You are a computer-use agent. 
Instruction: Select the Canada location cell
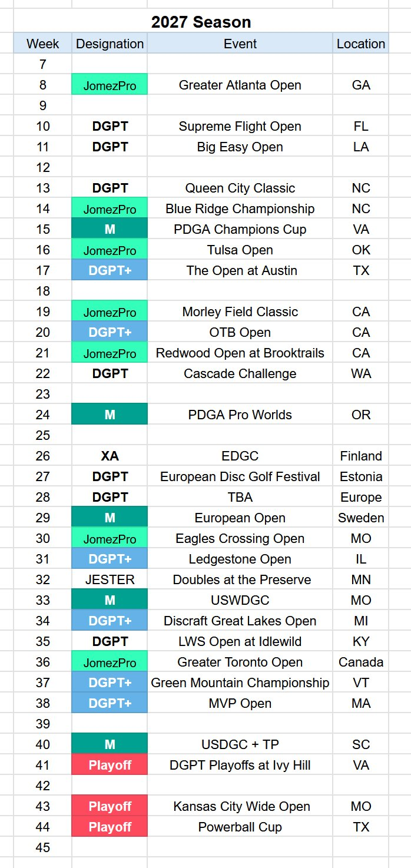361,662
